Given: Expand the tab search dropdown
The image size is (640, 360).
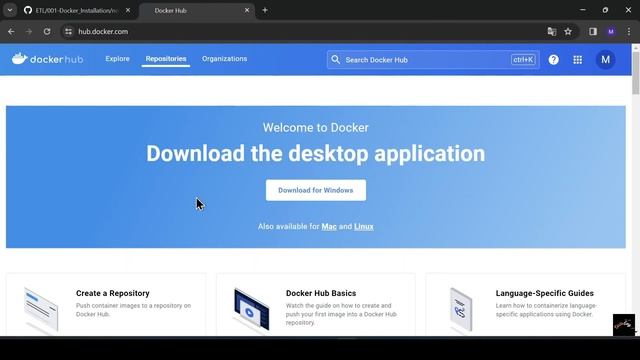Looking at the screenshot, I should click(x=10, y=10).
